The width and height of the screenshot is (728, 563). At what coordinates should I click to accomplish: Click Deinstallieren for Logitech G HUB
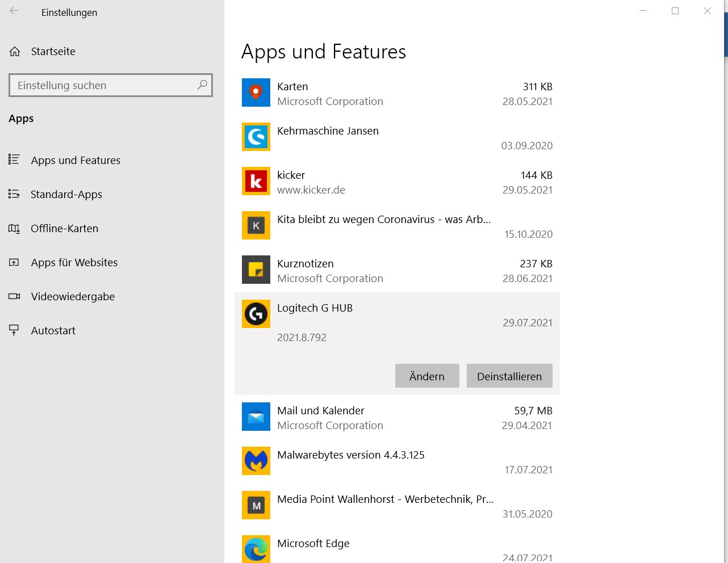coord(509,376)
